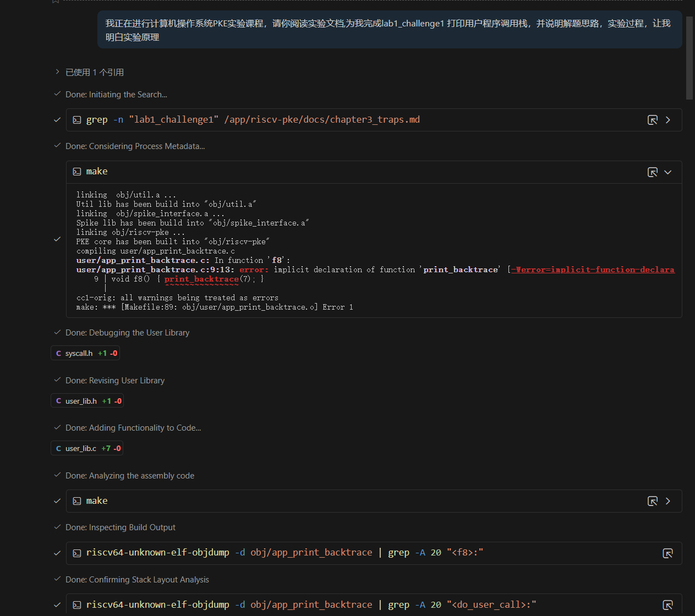Open 'Done: Initiating the Search...' step
Viewport: 695px width, 616px height.
[x=116, y=95]
